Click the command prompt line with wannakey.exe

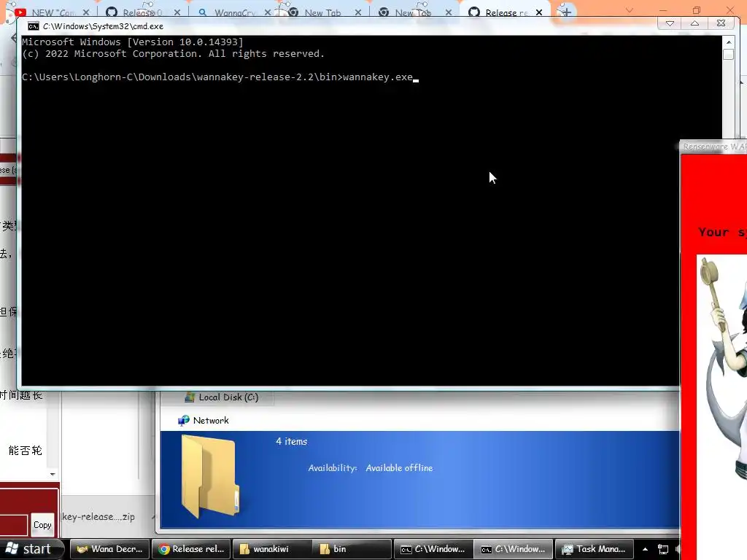(x=220, y=77)
